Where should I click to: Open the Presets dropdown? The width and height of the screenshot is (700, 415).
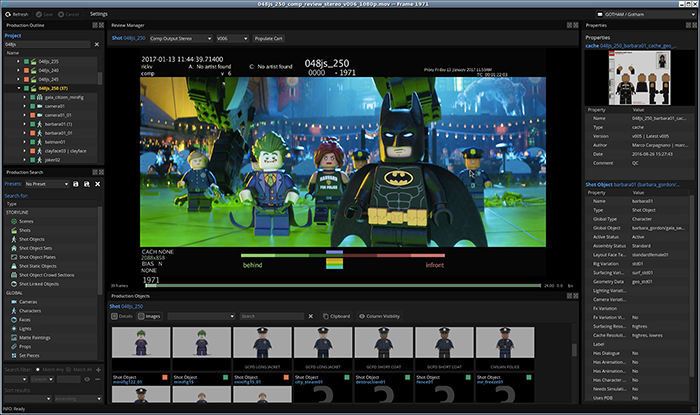click(x=46, y=184)
